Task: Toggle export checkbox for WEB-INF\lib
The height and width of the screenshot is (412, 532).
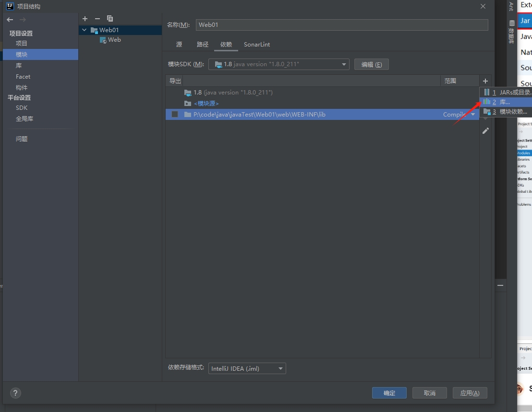Action: 175,114
